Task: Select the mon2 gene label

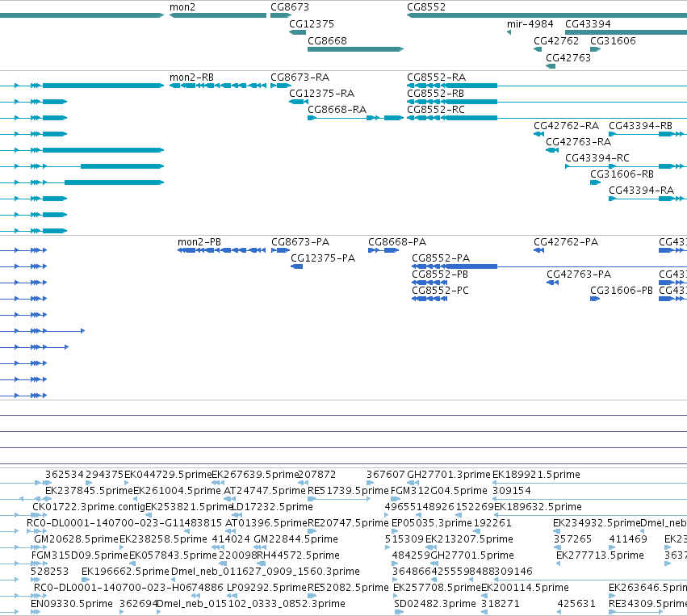Action: pyautogui.click(x=182, y=7)
